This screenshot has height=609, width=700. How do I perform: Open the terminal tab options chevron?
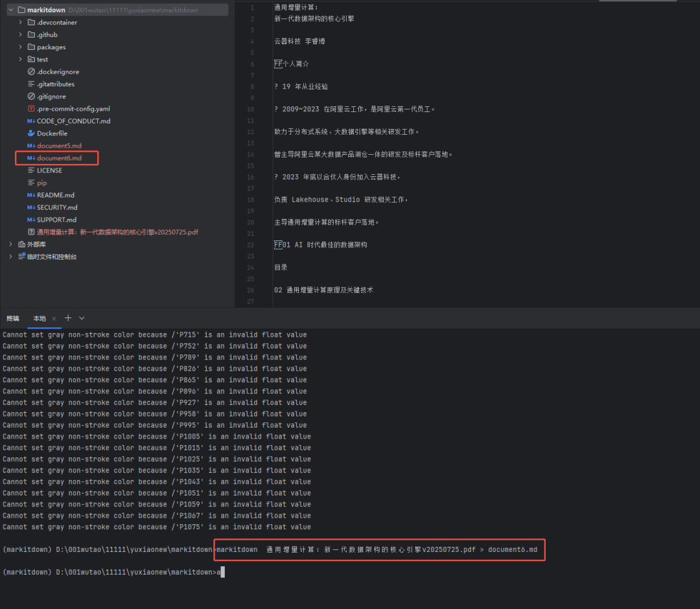[81, 318]
